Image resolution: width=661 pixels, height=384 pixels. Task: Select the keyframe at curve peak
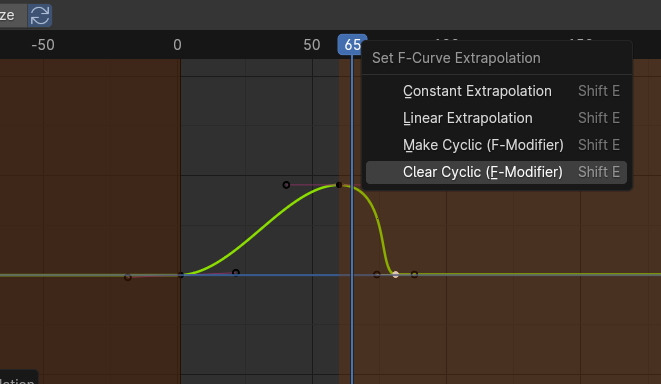click(x=339, y=185)
